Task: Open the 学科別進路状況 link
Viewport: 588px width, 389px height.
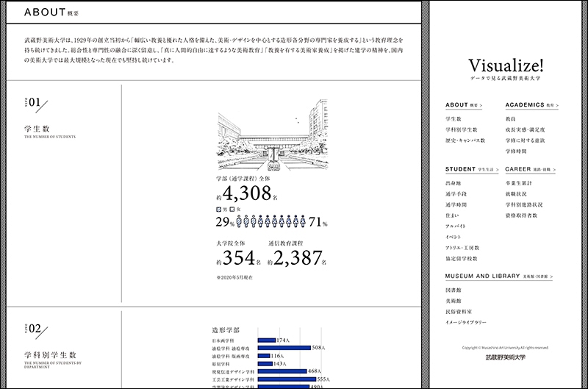Action: 524,205
